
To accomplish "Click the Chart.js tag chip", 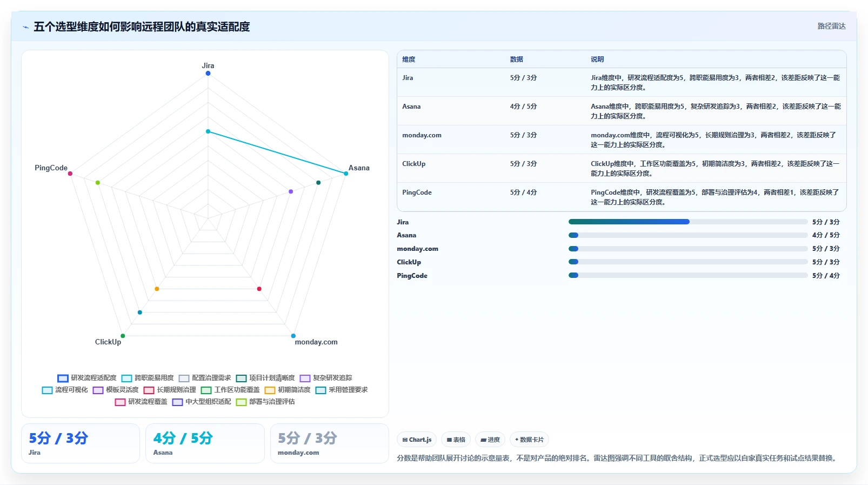I will [x=417, y=440].
